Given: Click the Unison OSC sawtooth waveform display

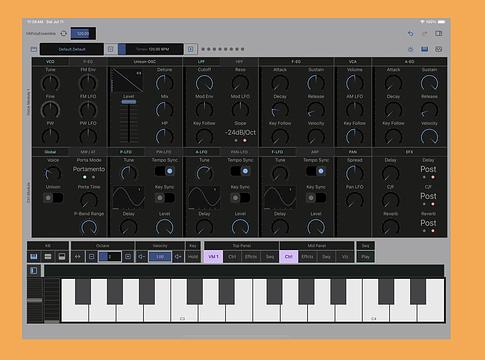Looking at the screenshot, I should pyautogui.click(x=127, y=81).
